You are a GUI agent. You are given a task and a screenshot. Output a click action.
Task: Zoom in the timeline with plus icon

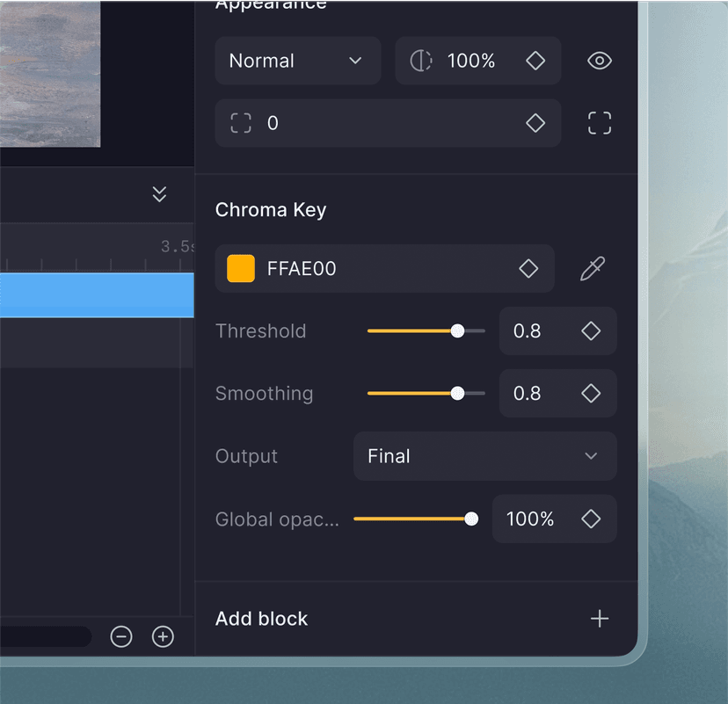(x=163, y=636)
